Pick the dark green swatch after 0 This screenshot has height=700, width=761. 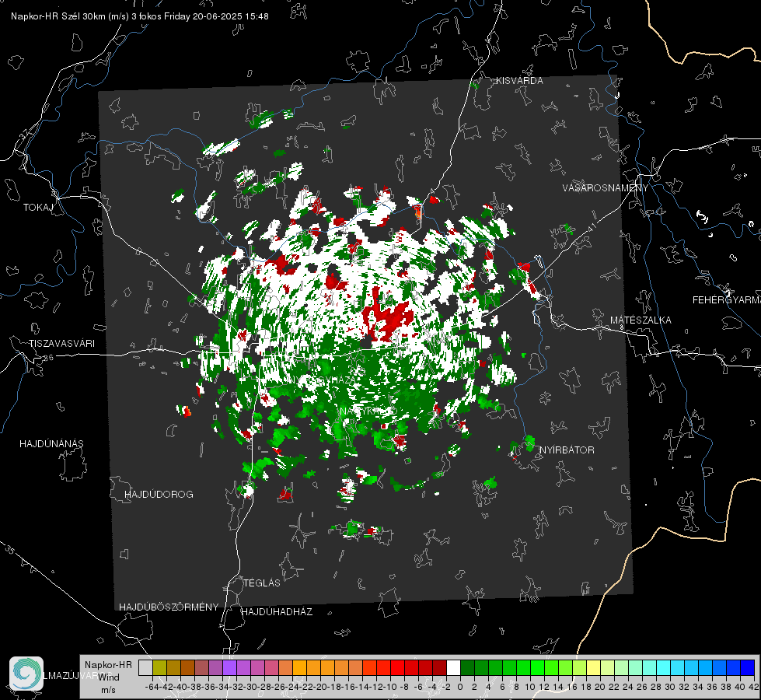[467, 667]
